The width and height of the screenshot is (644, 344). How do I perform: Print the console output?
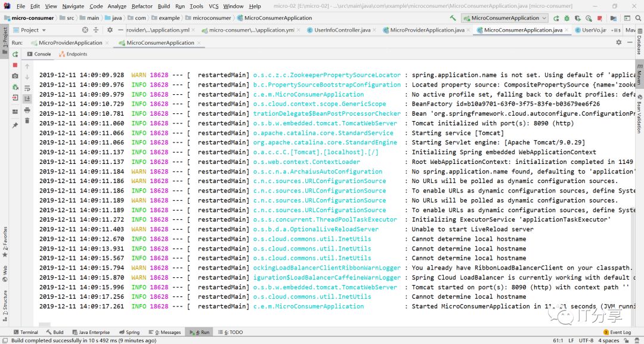[27, 110]
